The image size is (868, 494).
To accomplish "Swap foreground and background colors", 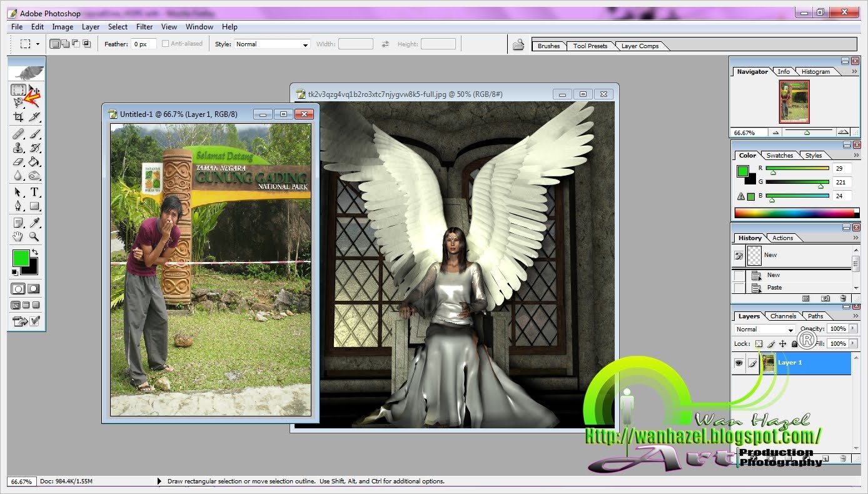I will (34, 252).
